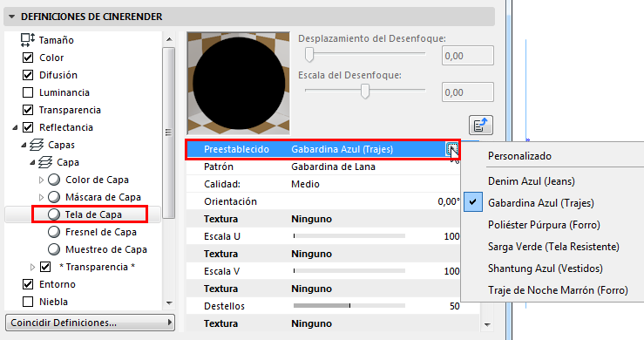The width and height of the screenshot is (644, 340).
Task: Choose Shantung Azul (Vestidos) preset
Action: 545,269
